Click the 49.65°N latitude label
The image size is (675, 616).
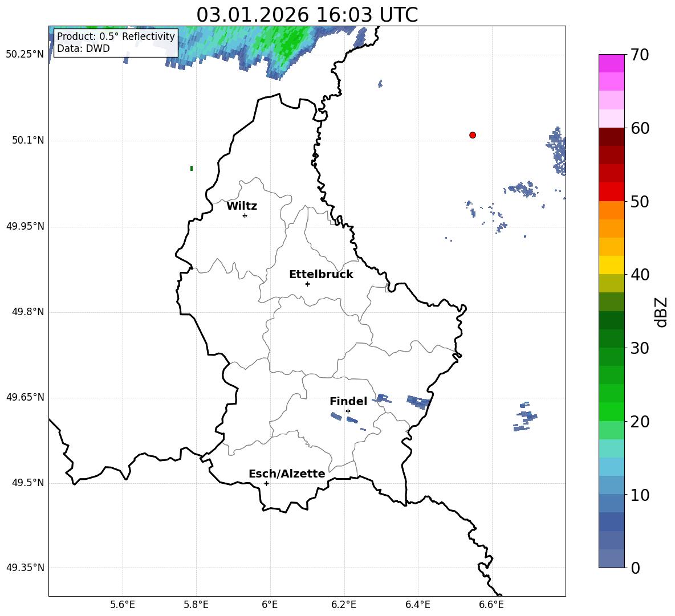[25, 397]
